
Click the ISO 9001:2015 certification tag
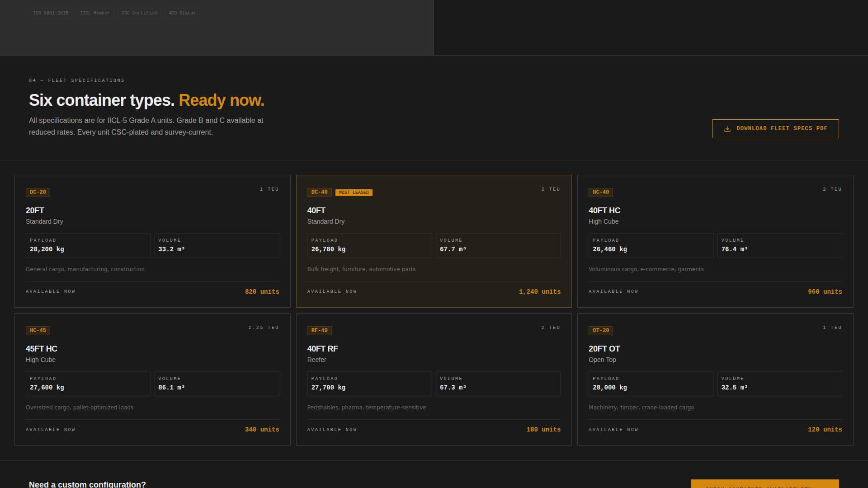[51, 13]
